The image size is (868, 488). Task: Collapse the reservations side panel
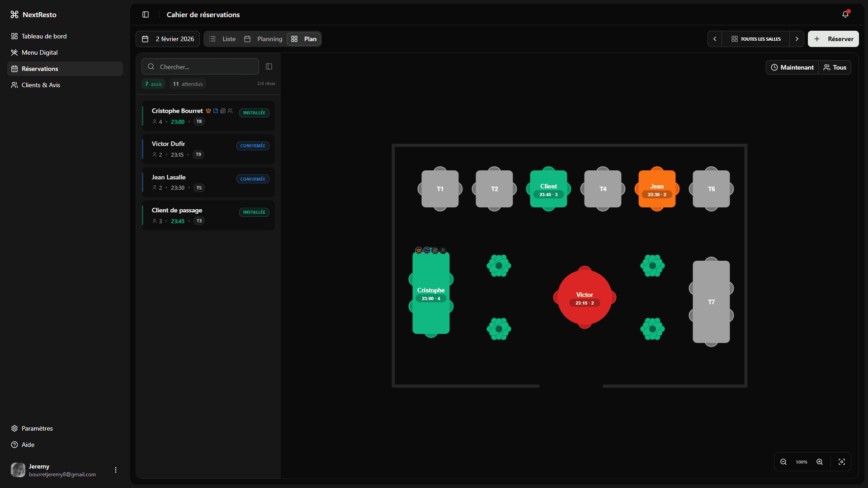click(x=269, y=66)
